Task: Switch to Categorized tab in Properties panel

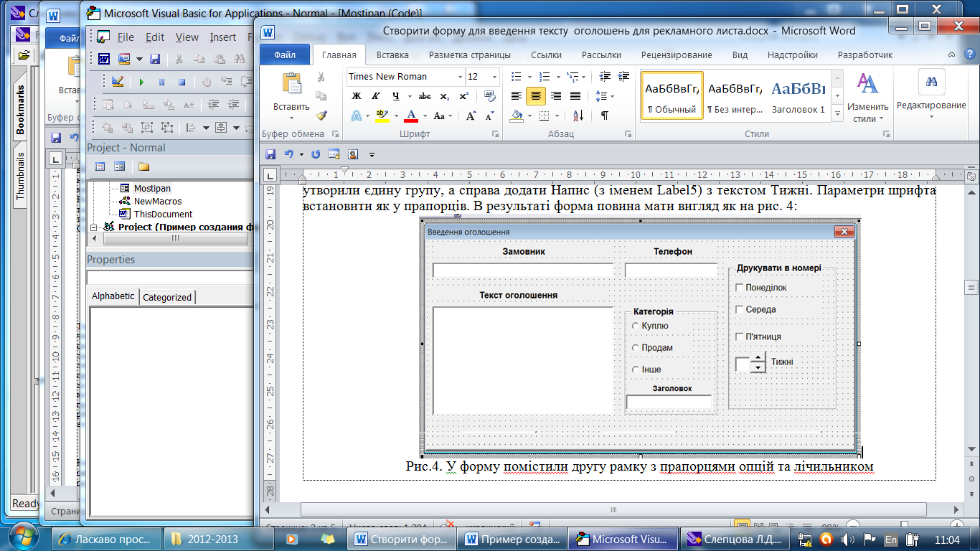Action: tap(167, 297)
